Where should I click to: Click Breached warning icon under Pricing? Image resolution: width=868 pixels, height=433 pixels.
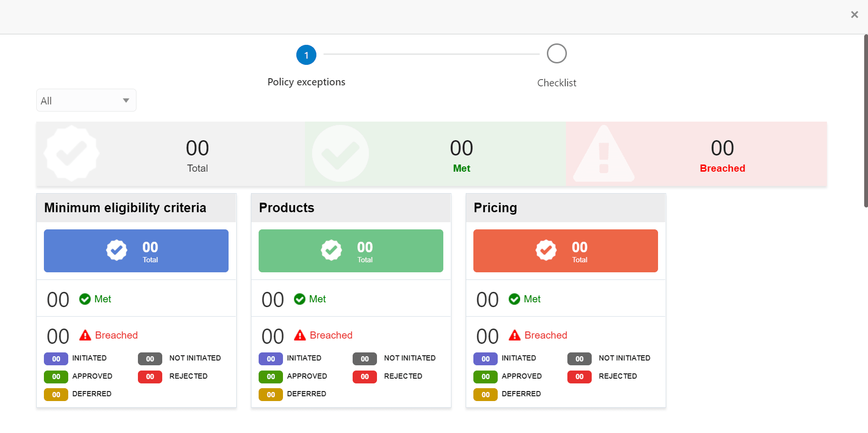514,335
